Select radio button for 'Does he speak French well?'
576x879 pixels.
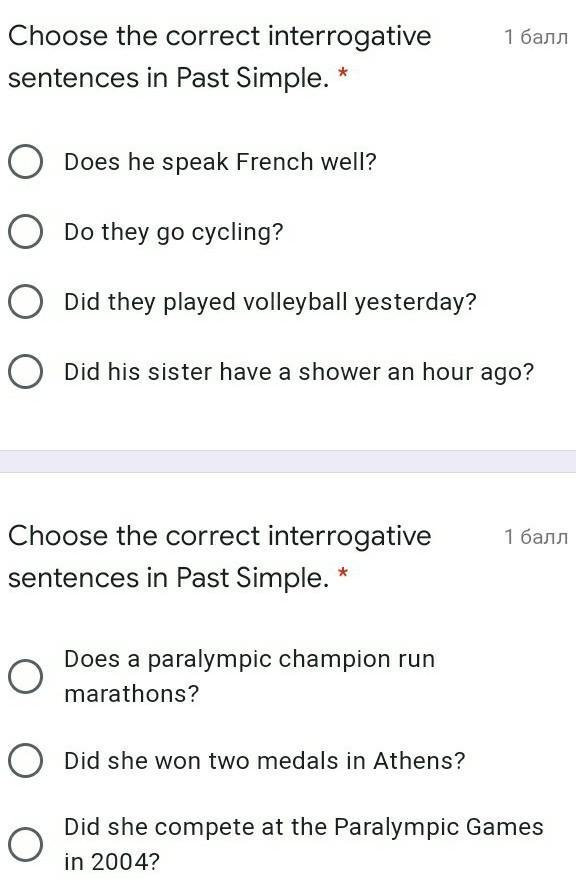click(x=25, y=162)
